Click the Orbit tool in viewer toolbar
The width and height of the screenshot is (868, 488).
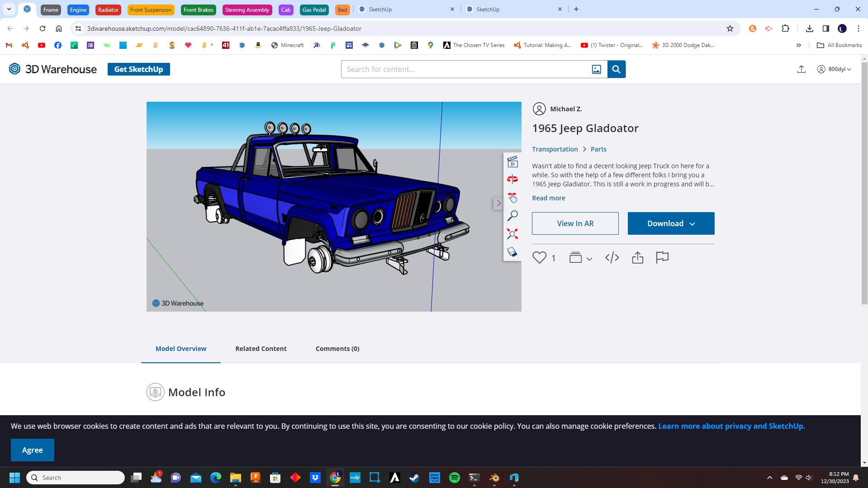coord(512,180)
